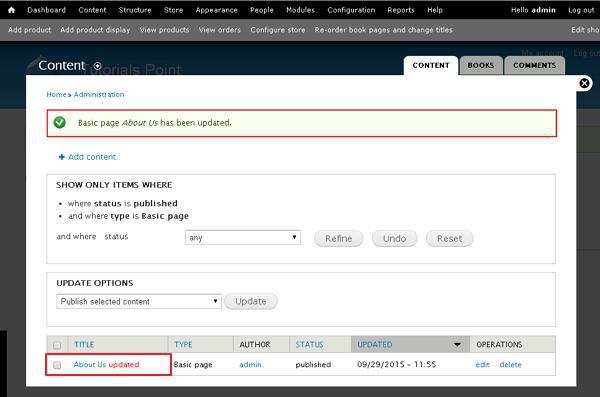Click edit for About Us row

tap(483, 364)
